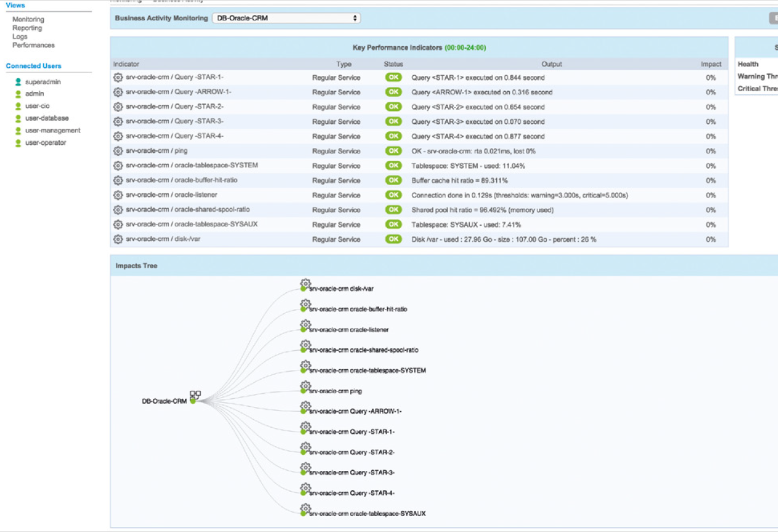Click output text 'Buffer cache hit ratio = 89.311%'

[x=459, y=181]
